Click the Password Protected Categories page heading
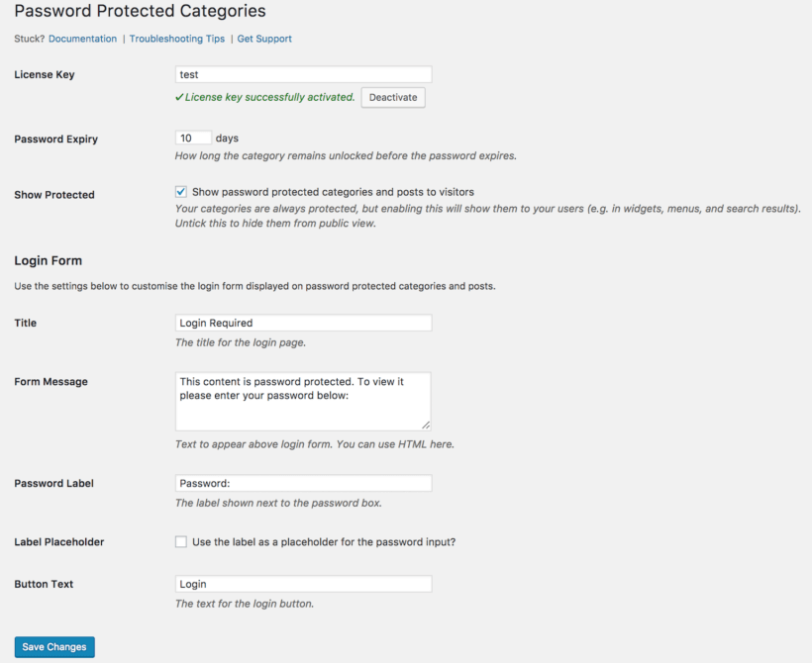The width and height of the screenshot is (812, 663). tap(140, 11)
